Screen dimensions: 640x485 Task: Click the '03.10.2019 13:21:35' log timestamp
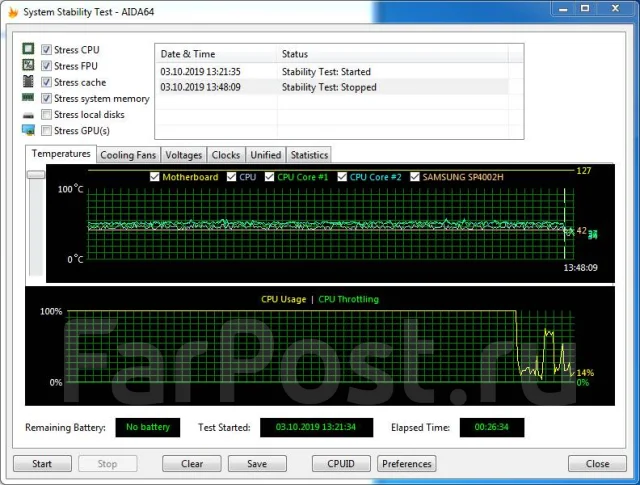(x=200, y=72)
